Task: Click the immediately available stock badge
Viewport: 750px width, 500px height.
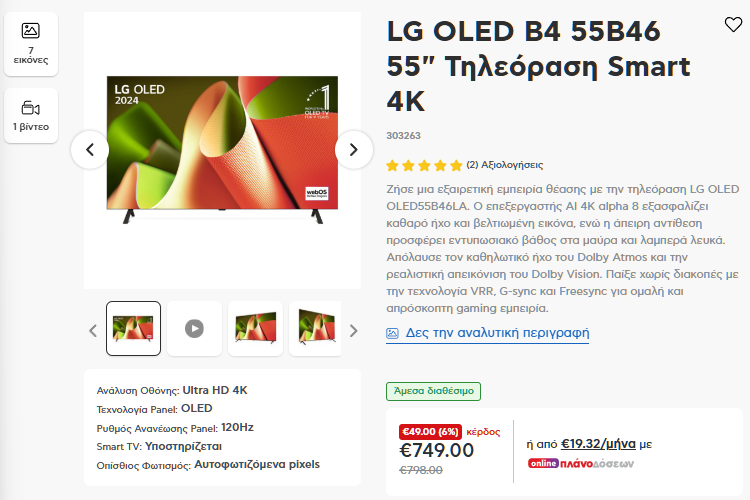Action: pos(433,391)
